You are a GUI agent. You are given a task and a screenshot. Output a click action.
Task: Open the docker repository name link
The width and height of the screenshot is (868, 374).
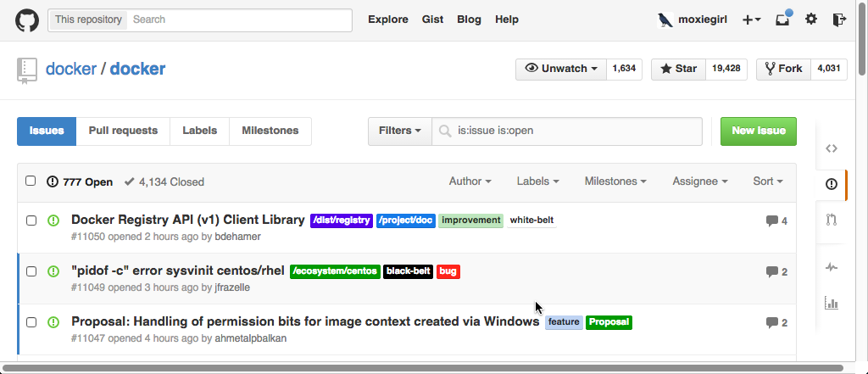137,70
